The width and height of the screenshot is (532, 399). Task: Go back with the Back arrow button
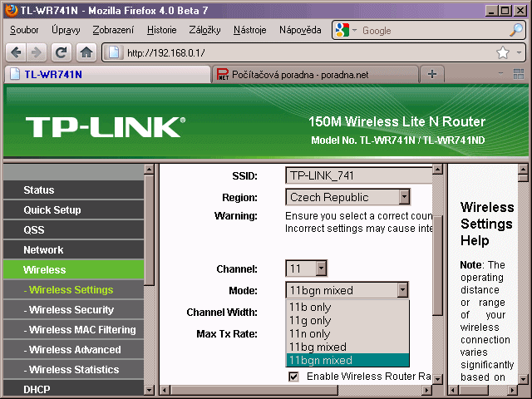[x=16, y=52]
